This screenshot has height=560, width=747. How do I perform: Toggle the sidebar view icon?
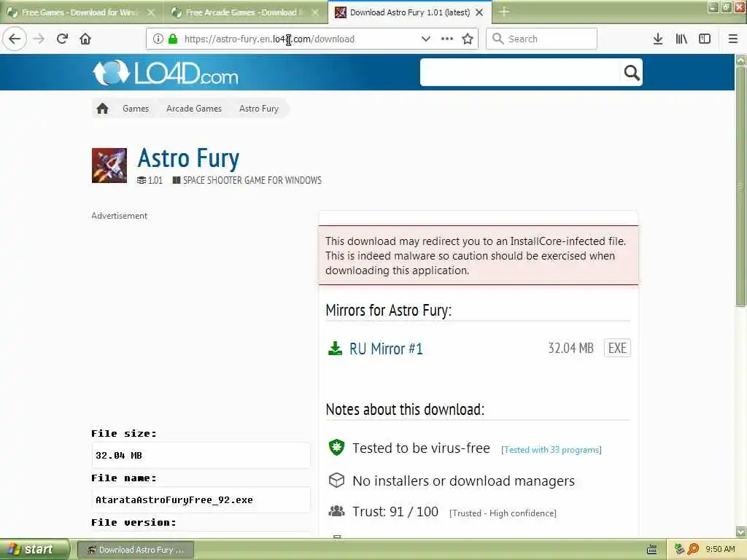click(705, 39)
